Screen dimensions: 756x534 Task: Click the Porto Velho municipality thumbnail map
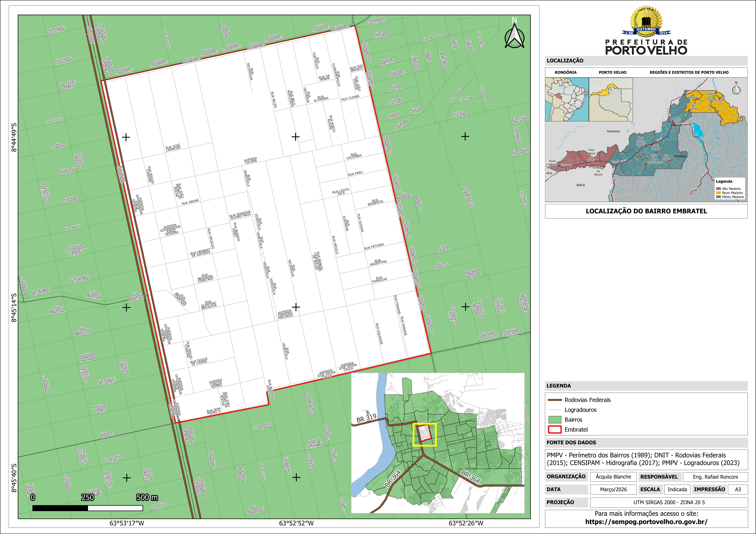point(610,99)
